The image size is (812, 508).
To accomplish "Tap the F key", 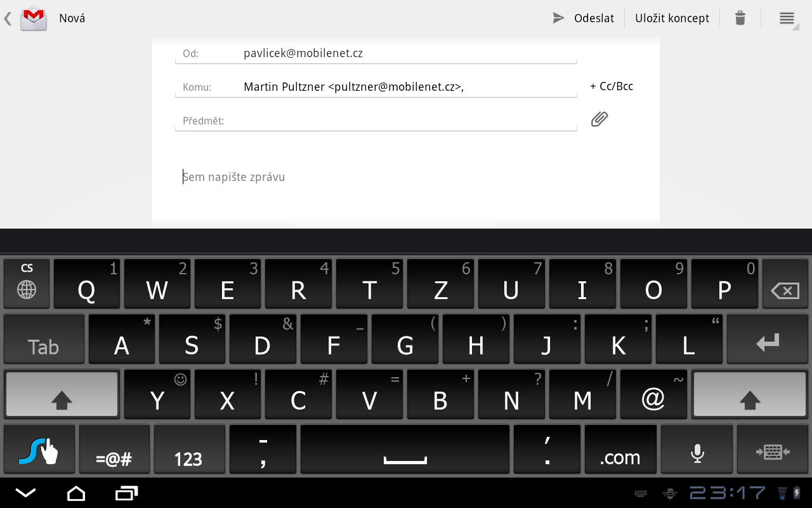I will [x=334, y=339].
